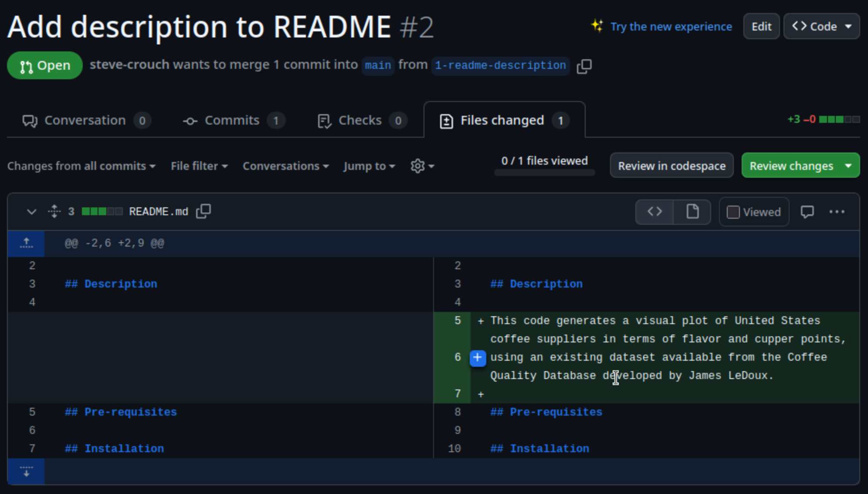
Task: Click Review in codespace button
Action: [x=671, y=166]
